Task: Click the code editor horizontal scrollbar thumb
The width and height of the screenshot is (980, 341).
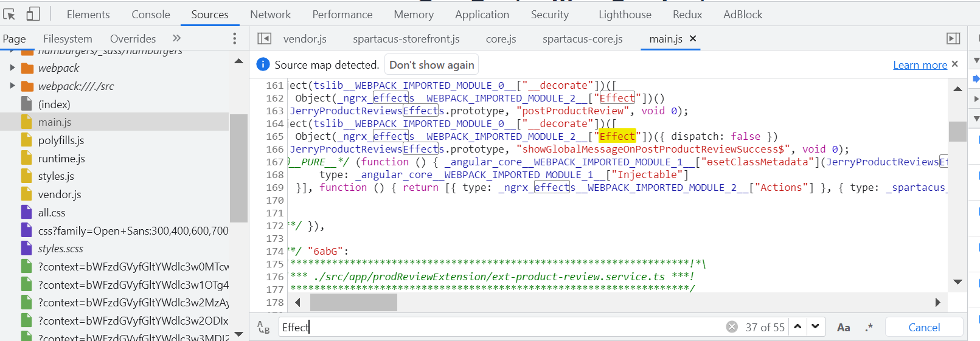Action: 353,302
